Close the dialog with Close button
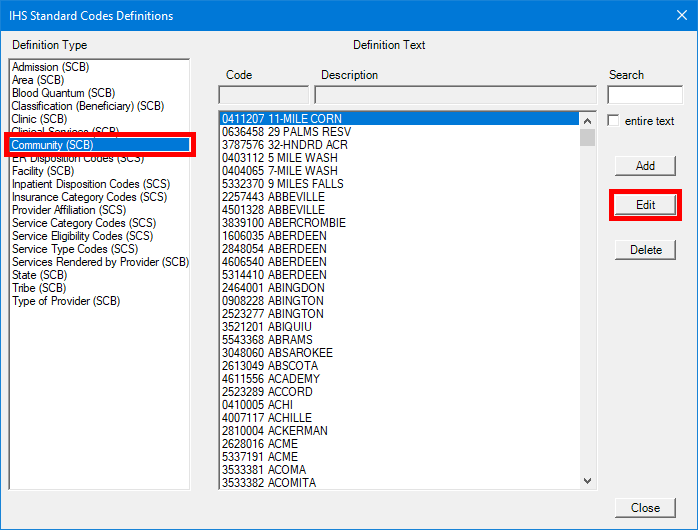 click(x=645, y=508)
